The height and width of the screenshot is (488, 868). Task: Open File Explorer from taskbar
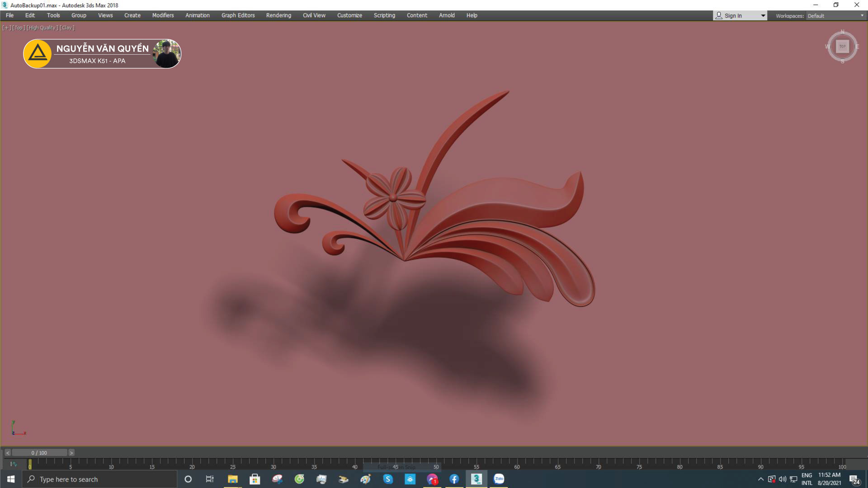pyautogui.click(x=232, y=479)
